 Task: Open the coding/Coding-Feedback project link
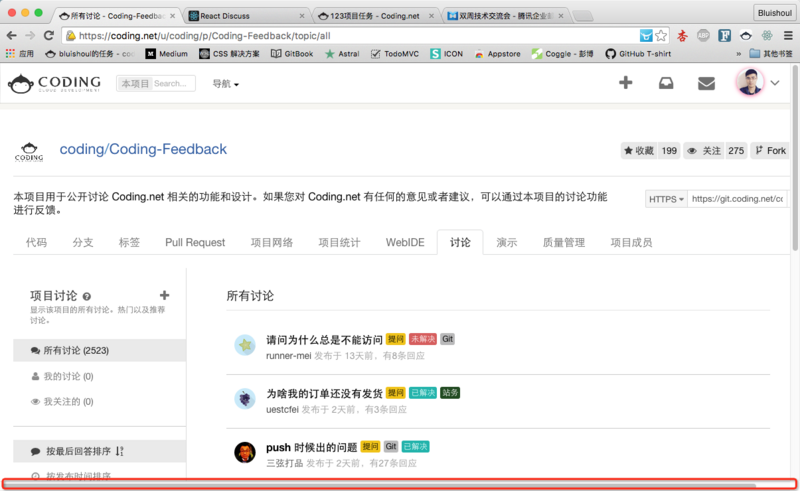[143, 149]
